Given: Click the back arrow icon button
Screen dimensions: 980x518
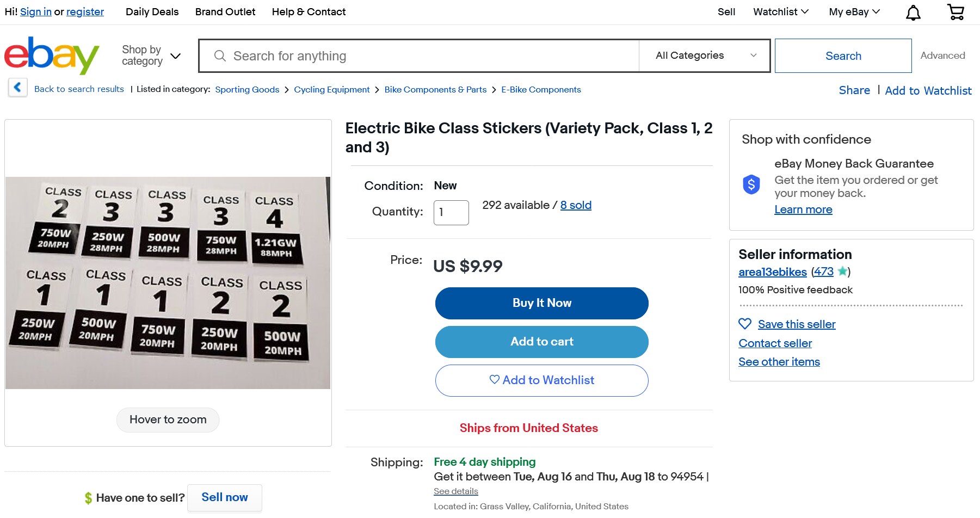Looking at the screenshot, I should [x=17, y=87].
